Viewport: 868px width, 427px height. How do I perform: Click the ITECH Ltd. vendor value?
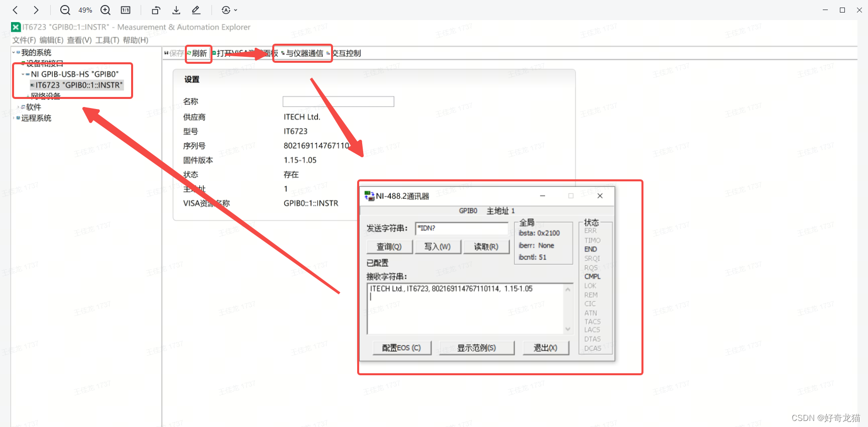click(x=302, y=117)
